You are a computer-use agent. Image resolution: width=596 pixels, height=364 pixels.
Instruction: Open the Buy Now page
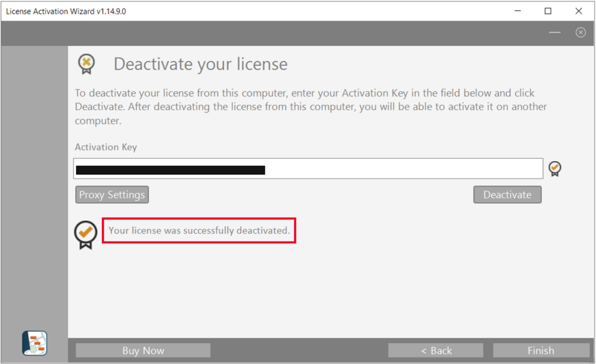coord(143,351)
